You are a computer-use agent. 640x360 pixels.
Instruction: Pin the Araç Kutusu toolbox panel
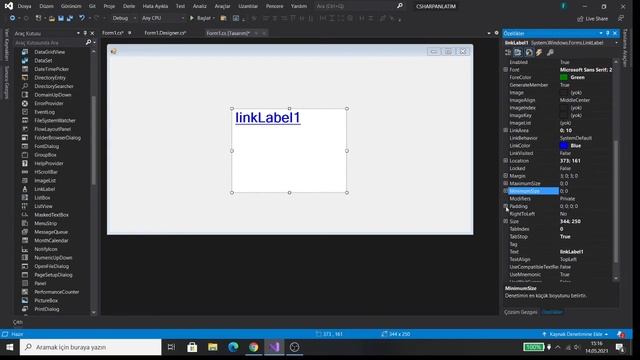pos(85,33)
